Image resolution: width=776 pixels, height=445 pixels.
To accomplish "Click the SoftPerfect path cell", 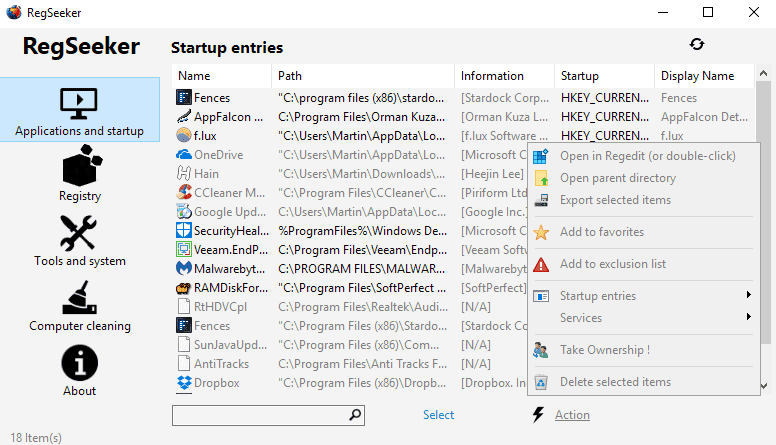I will 362,288.
